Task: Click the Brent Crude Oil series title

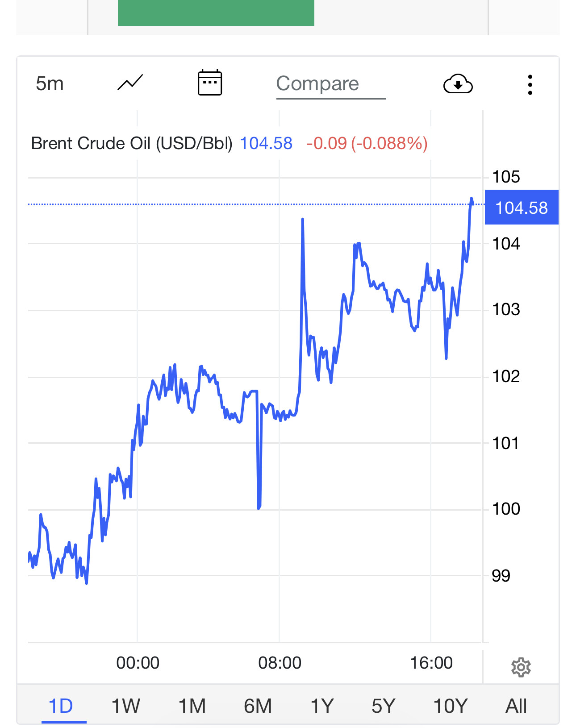Action: click(132, 143)
